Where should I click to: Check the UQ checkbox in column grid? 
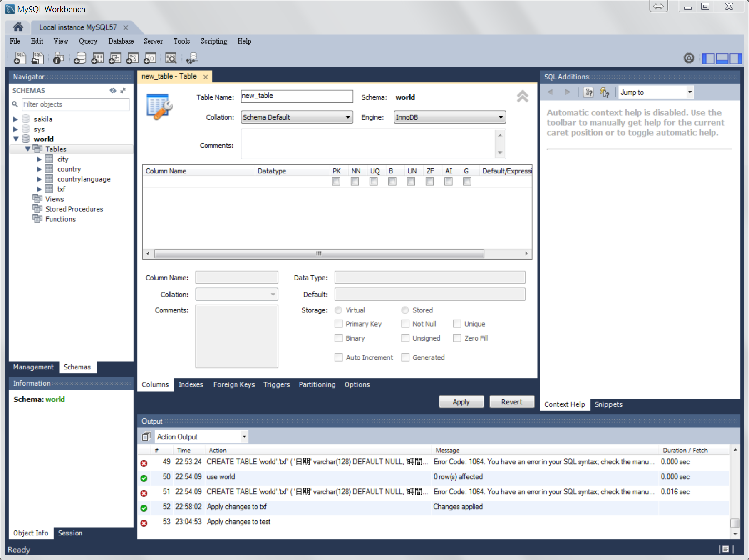click(x=374, y=181)
